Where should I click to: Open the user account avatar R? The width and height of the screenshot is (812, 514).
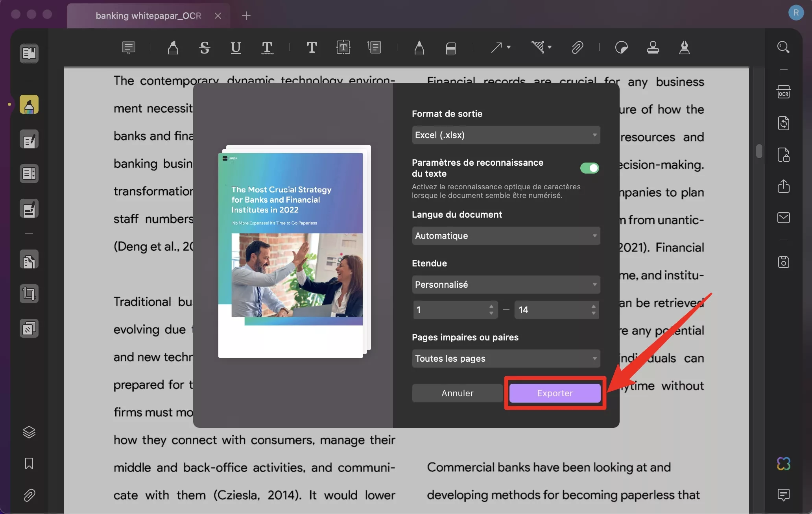796,13
